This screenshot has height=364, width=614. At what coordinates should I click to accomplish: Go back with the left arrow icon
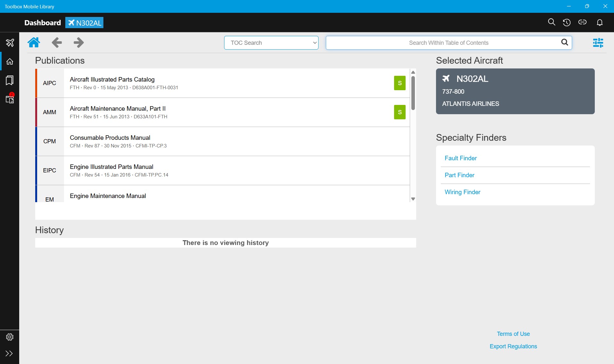(x=57, y=42)
